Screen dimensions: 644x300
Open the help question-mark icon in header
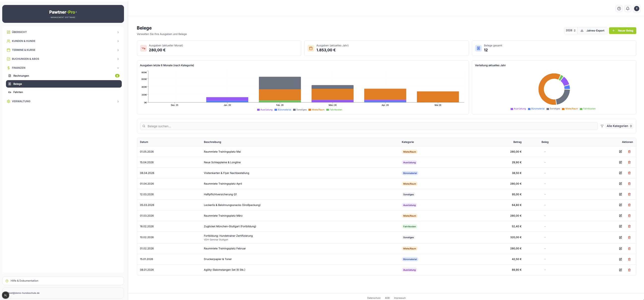pos(619,8)
